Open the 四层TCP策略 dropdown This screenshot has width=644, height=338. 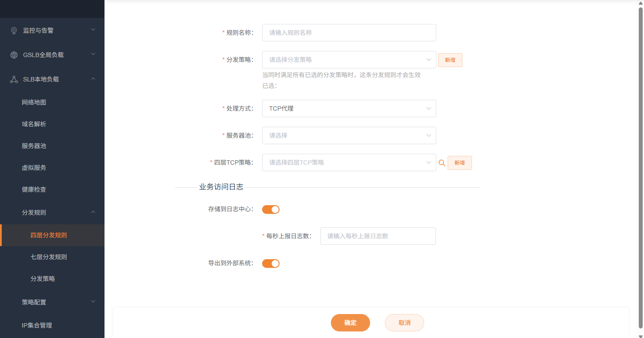pos(348,162)
